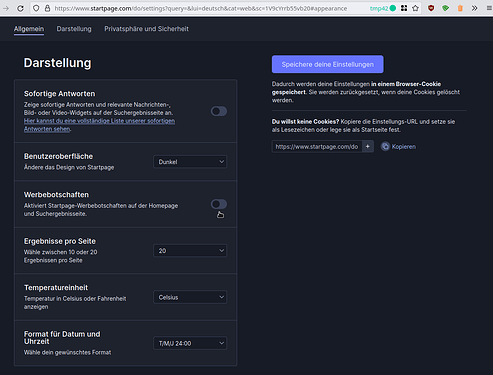Open the Benutzeroberfläche Dunkel dropdown
Image resolution: width=493 pixels, height=375 pixels.
(x=190, y=162)
